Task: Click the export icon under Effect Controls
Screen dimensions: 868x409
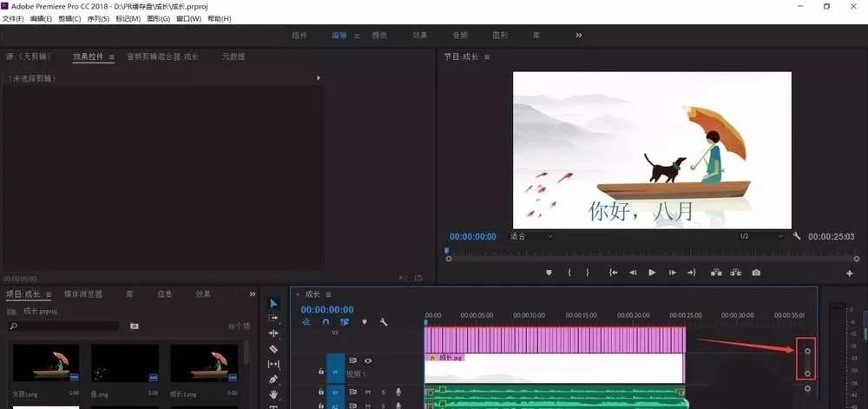Action: [x=418, y=278]
